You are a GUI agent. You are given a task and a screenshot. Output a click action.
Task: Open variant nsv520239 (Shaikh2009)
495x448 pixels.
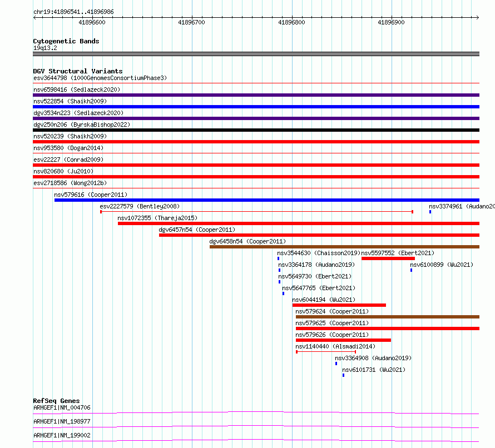tap(70, 136)
